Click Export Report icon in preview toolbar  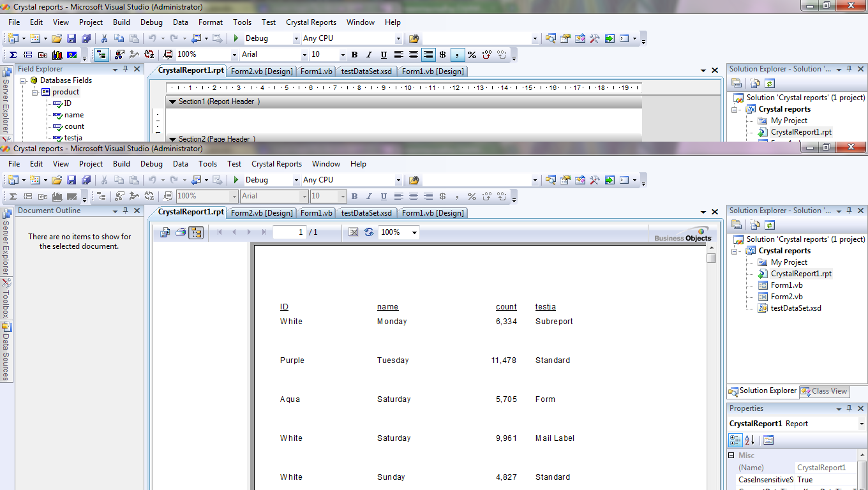pyautogui.click(x=165, y=232)
